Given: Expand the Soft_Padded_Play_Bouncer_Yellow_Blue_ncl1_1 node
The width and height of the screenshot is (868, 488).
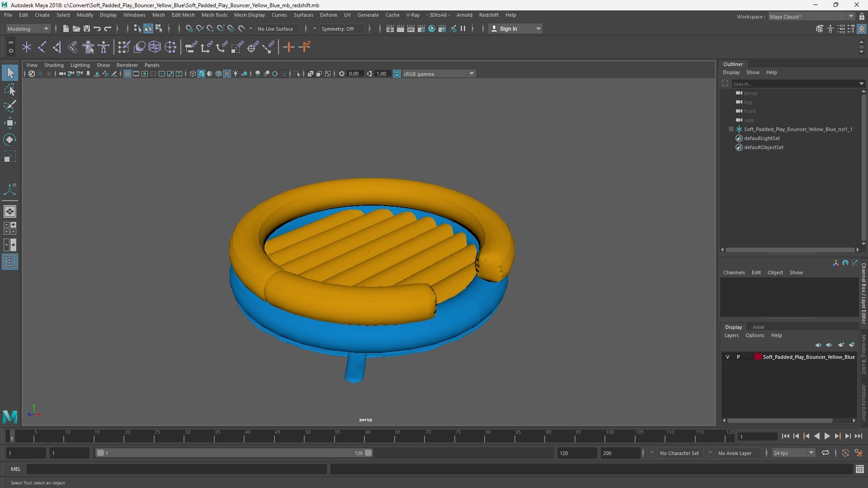Looking at the screenshot, I should pyautogui.click(x=731, y=129).
